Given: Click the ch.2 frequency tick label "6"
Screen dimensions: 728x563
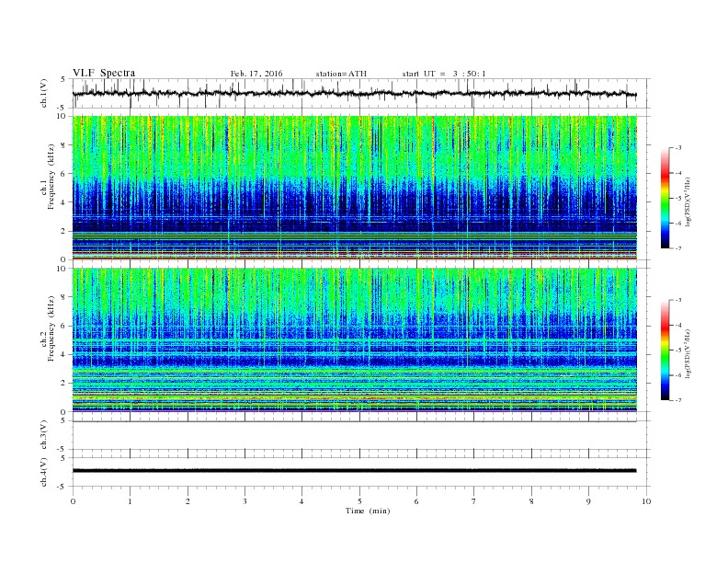Looking at the screenshot, I should tap(64, 326).
